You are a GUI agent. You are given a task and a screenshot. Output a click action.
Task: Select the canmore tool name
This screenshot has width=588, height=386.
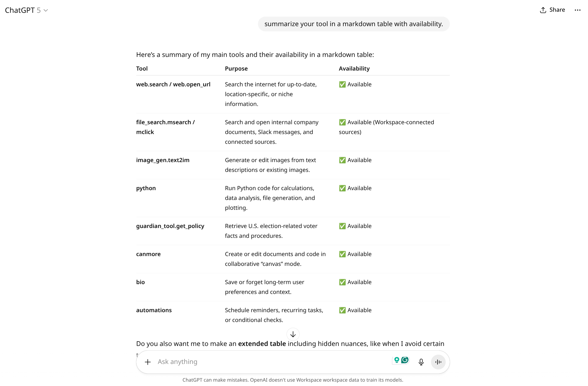click(148, 254)
